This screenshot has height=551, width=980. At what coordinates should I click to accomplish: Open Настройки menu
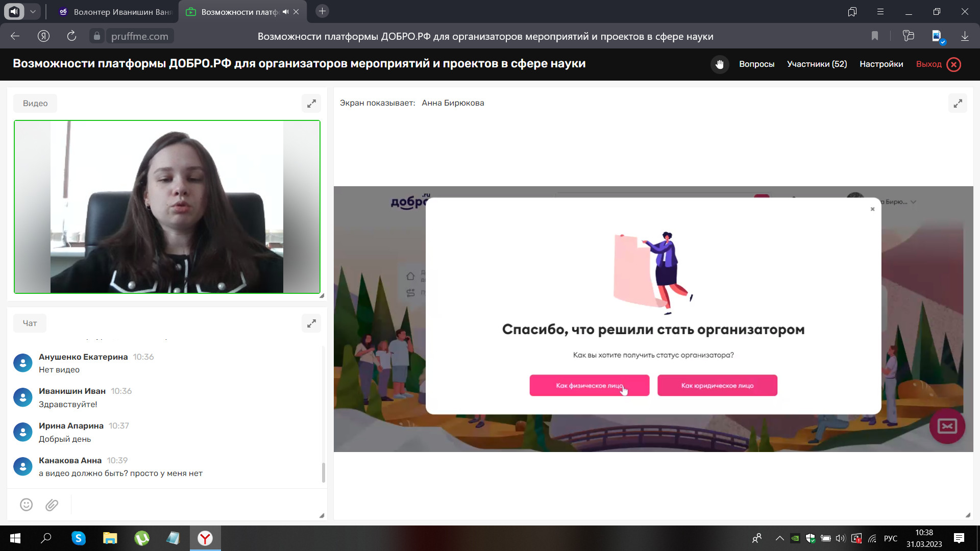[881, 64]
